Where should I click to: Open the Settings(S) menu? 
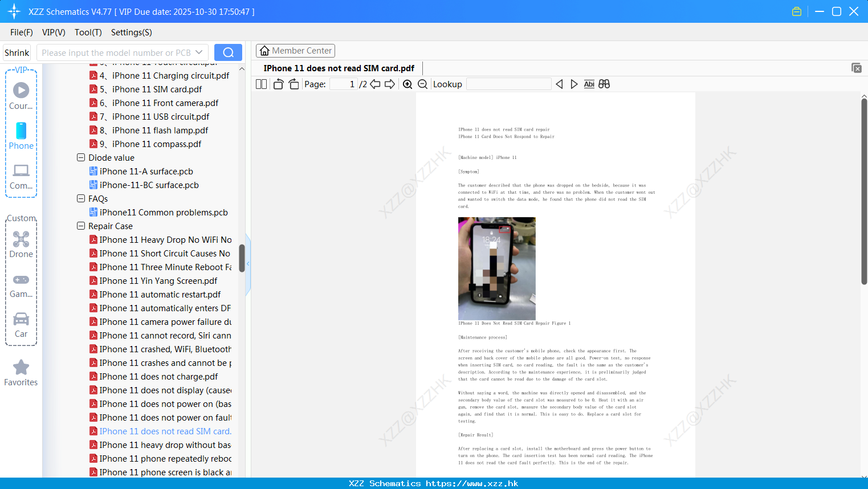tap(132, 32)
